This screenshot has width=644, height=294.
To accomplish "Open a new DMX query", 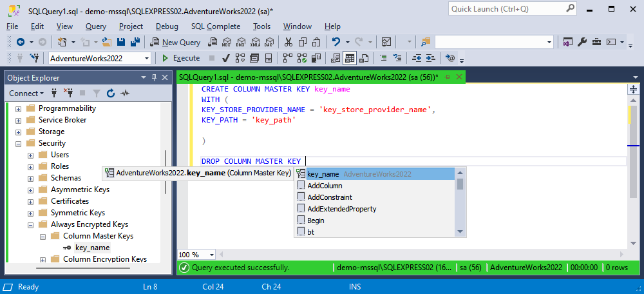I will (x=241, y=42).
